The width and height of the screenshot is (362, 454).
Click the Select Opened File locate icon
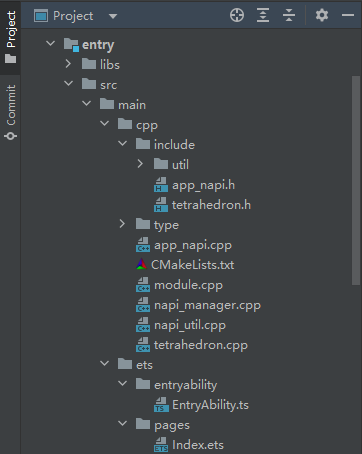point(237,15)
